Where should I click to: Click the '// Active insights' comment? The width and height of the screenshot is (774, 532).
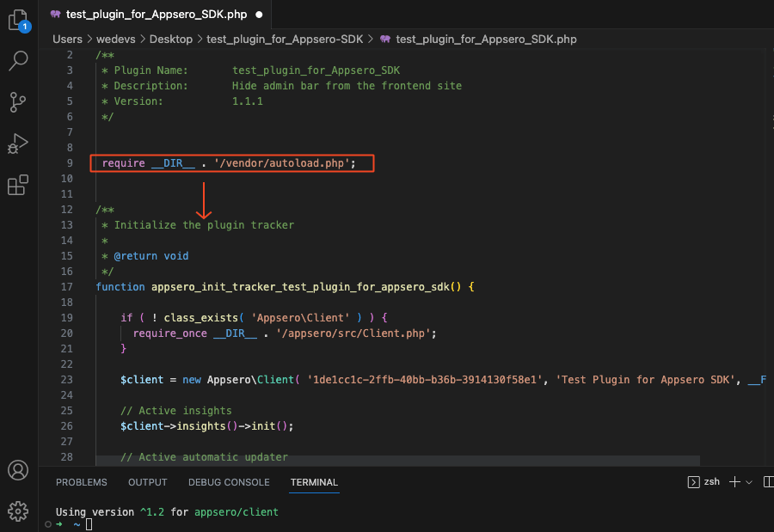pyautogui.click(x=175, y=411)
